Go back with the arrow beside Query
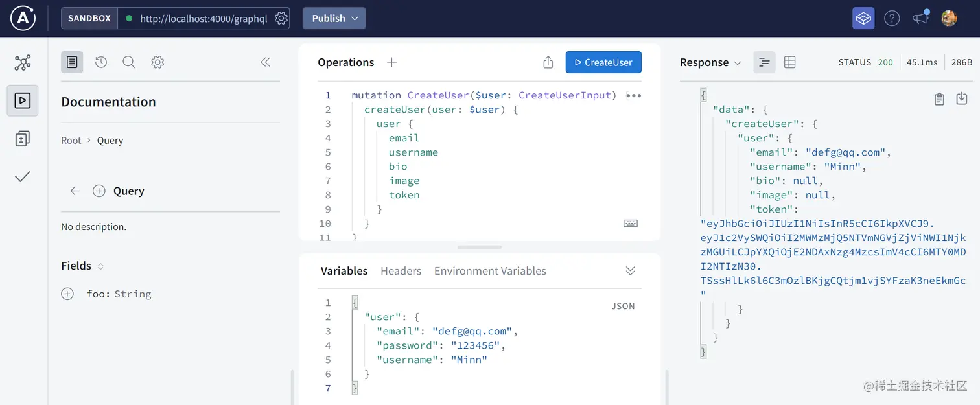980x405 pixels. coord(75,191)
